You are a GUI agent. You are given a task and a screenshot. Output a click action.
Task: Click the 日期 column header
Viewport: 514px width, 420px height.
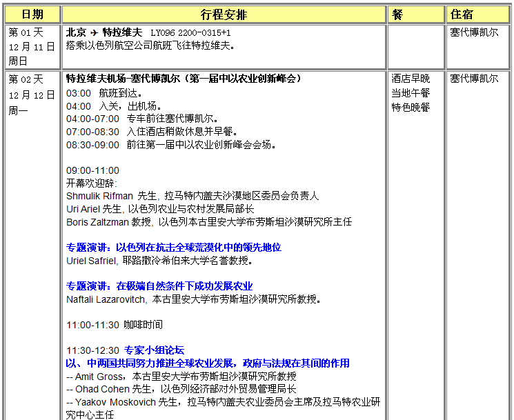pyautogui.click(x=32, y=14)
